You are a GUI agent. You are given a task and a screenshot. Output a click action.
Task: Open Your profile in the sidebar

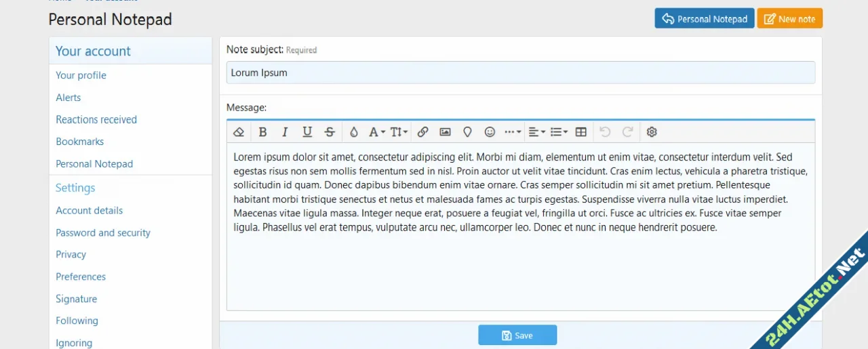[x=81, y=75]
